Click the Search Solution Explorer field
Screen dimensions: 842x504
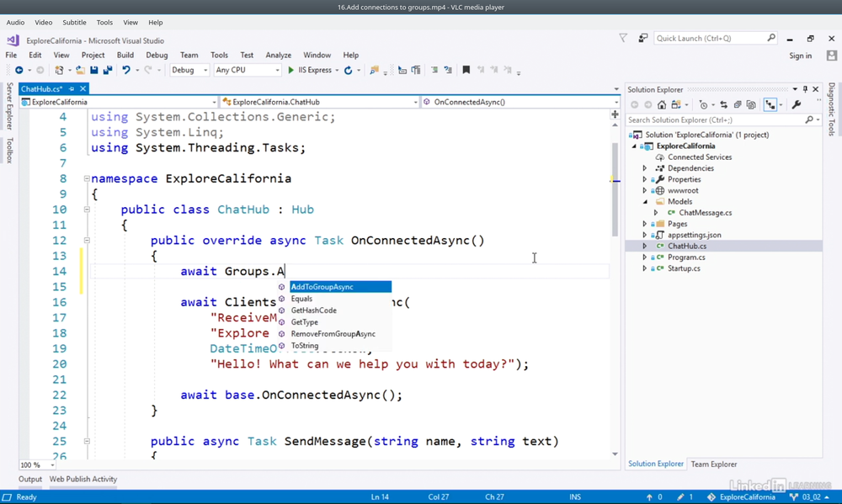722,120
